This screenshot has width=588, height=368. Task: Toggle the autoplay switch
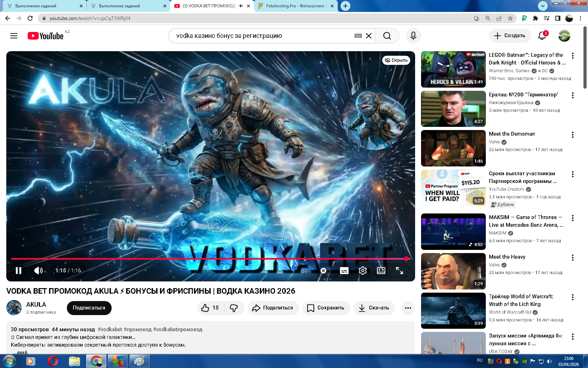pos(323,271)
